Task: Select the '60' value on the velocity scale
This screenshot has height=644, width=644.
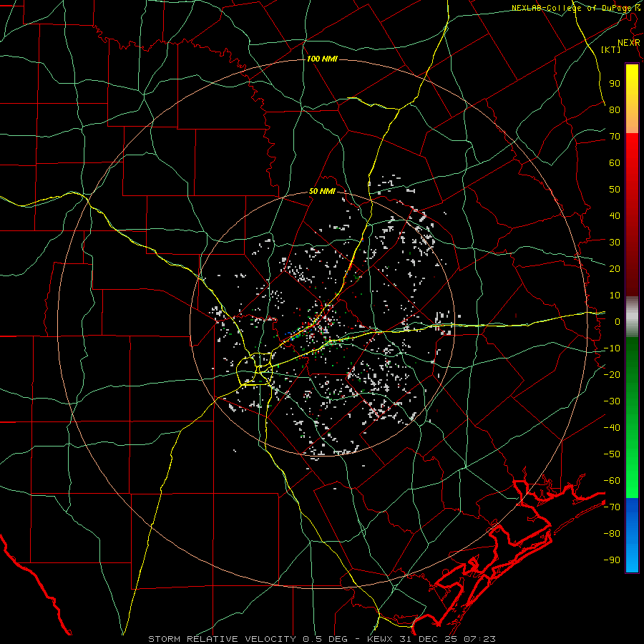Action: pyautogui.click(x=615, y=162)
